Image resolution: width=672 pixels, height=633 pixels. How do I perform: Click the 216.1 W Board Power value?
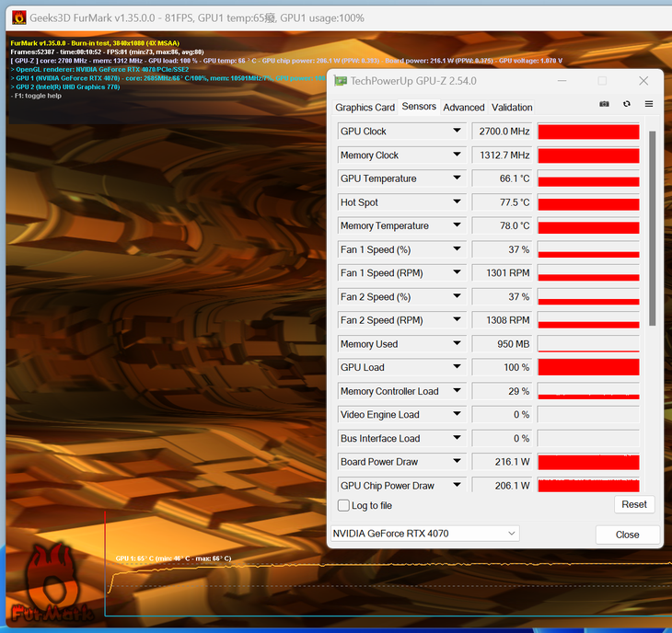coord(503,462)
